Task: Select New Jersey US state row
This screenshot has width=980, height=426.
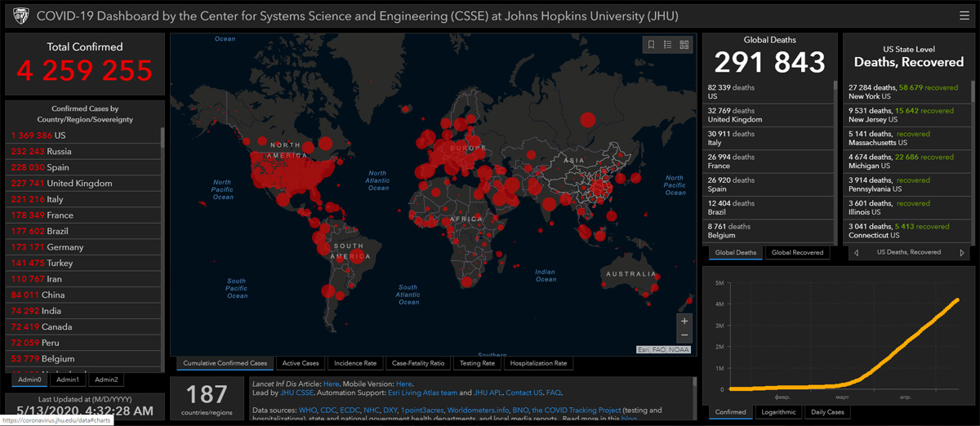Action: tap(907, 115)
